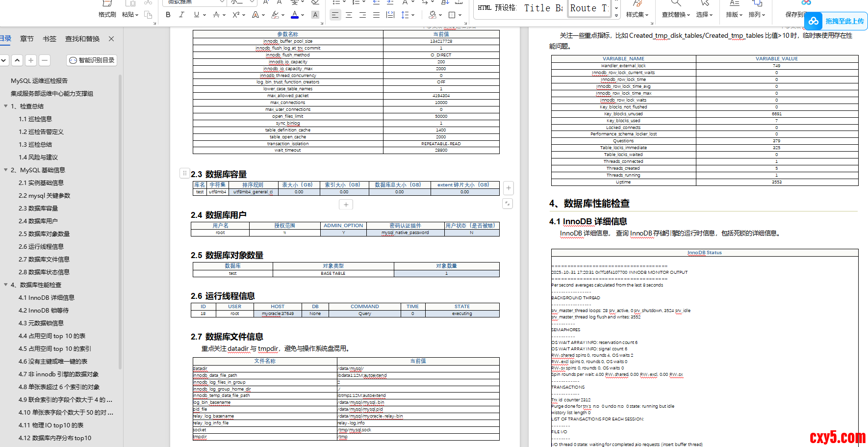Viewport: 868px width, 447px height.
Task: Click the 拖拽至此上传 upload button
Action: (x=836, y=21)
